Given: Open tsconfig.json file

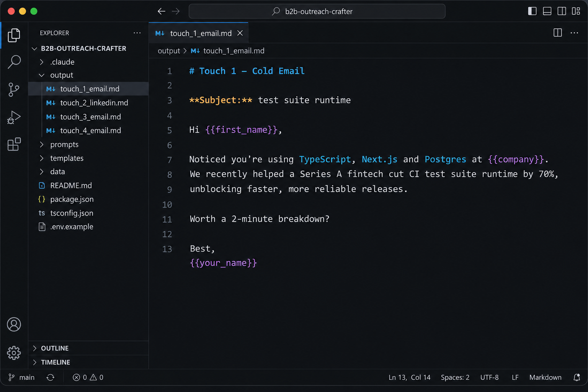Looking at the screenshot, I should 88,213.
